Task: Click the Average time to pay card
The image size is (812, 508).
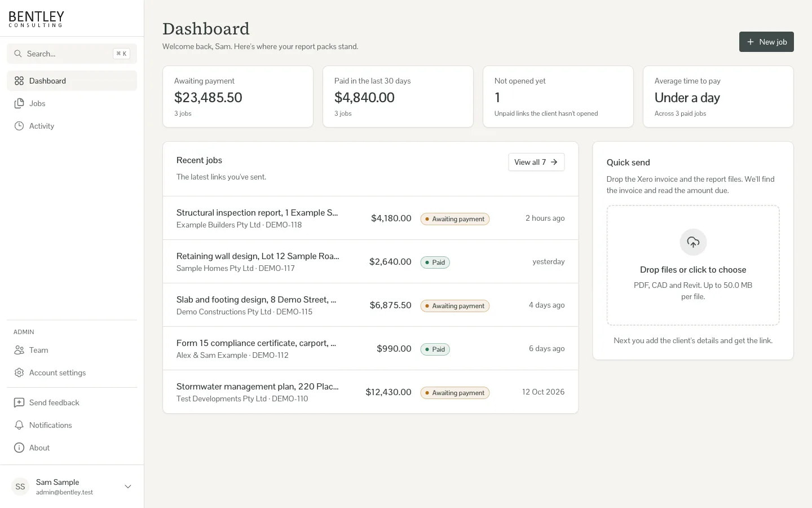Action: click(x=718, y=97)
